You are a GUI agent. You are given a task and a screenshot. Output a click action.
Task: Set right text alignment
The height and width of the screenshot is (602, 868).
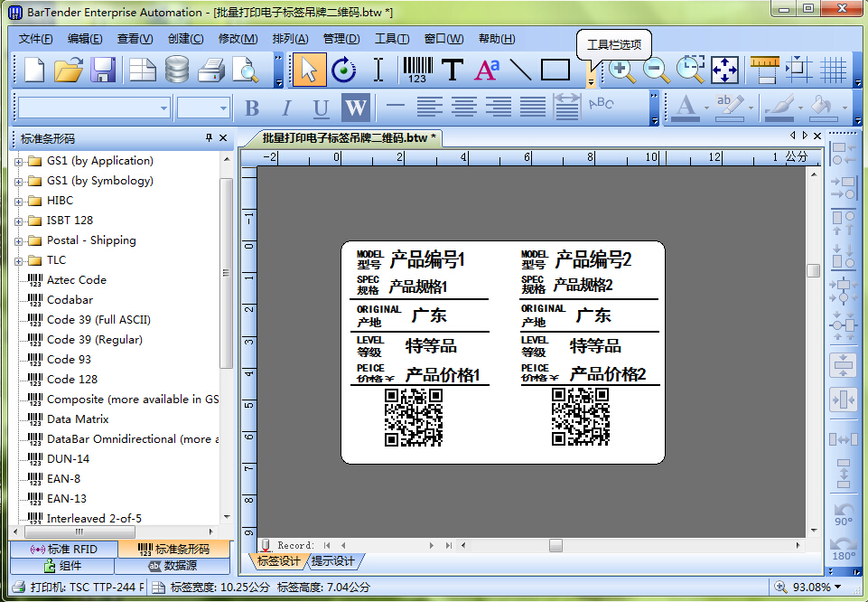pos(499,107)
